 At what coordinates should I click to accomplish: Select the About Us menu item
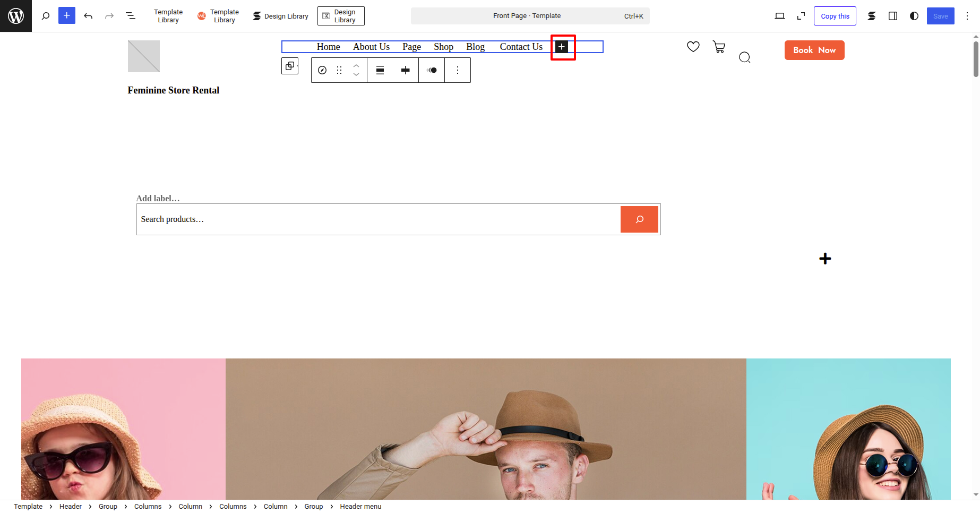(371, 47)
